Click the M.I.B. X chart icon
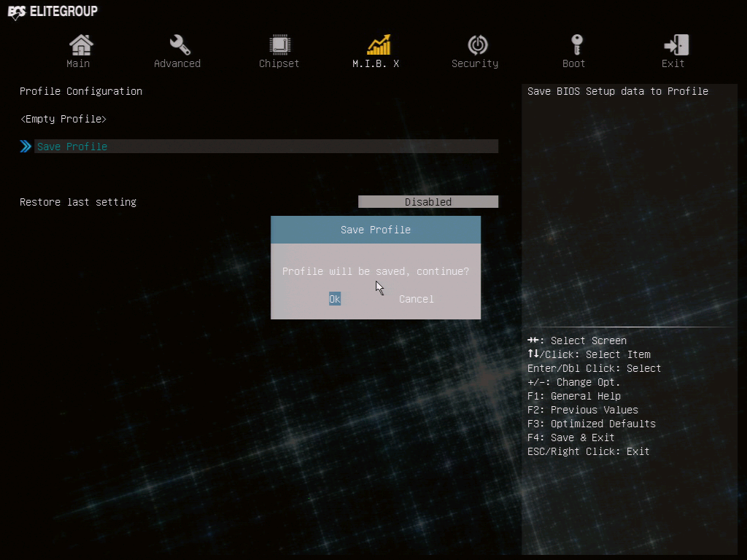This screenshot has height=560, width=747. coord(379,44)
